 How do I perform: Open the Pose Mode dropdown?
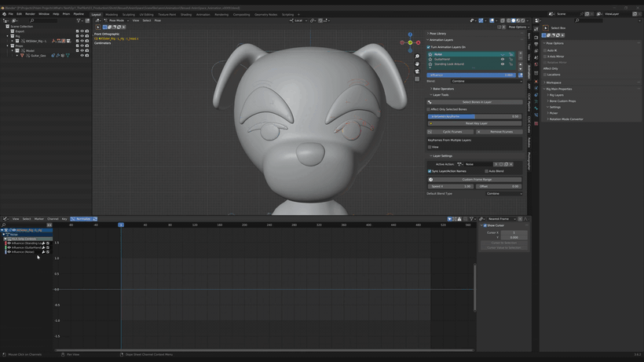pos(117,20)
